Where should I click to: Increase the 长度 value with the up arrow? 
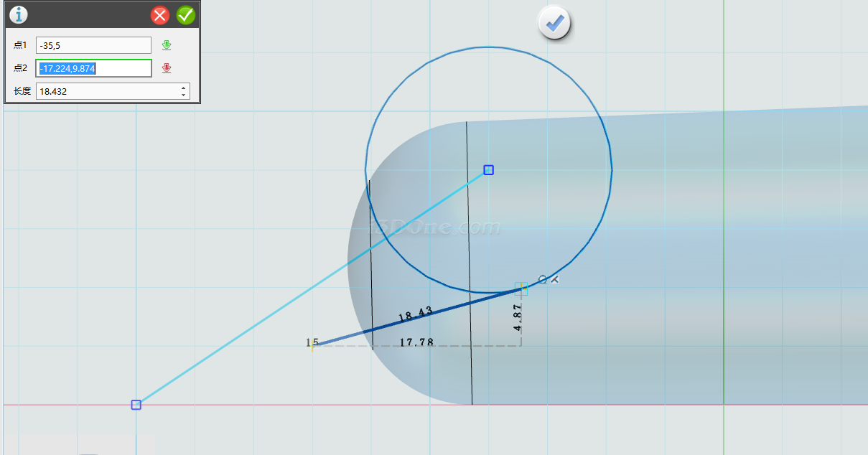point(184,88)
